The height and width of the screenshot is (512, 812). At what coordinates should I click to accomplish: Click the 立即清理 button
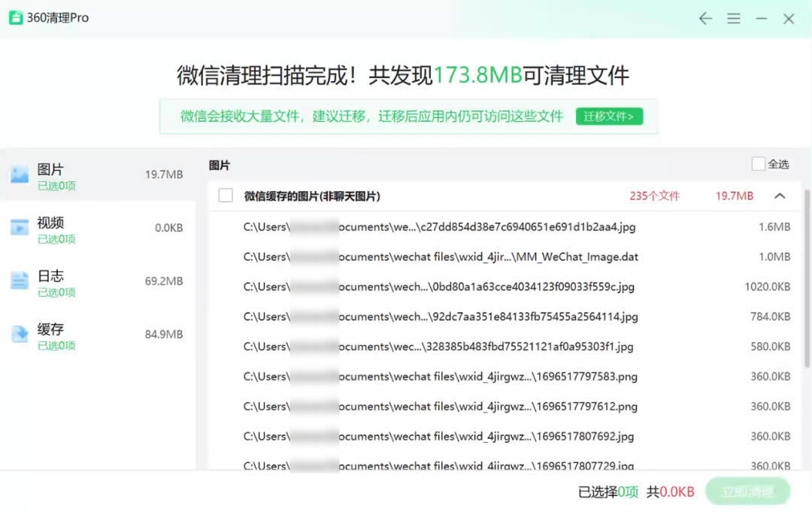(748, 491)
